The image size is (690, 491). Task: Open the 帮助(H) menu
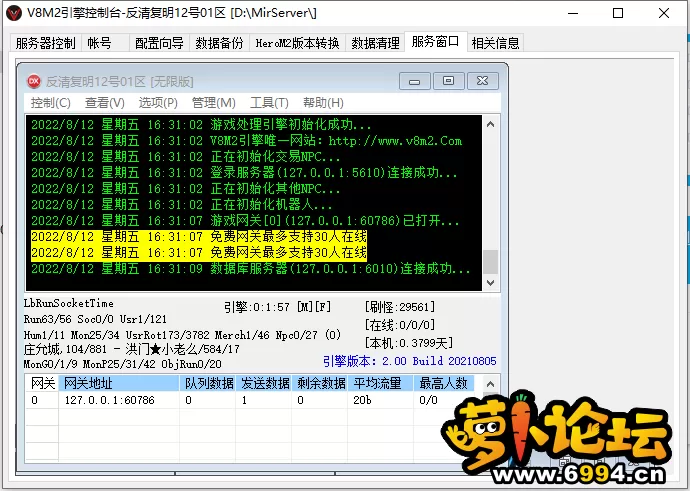tap(323, 103)
